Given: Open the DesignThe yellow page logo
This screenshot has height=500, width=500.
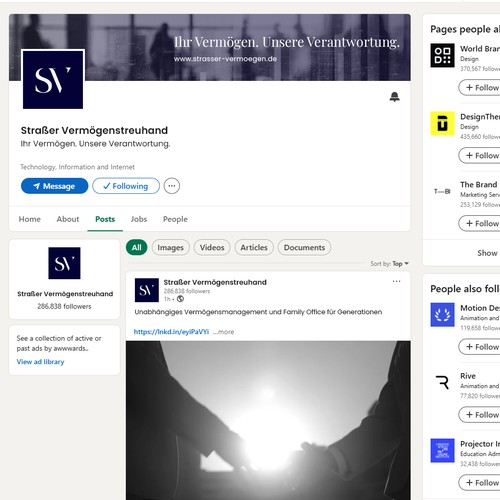Looking at the screenshot, I should click(442, 123).
